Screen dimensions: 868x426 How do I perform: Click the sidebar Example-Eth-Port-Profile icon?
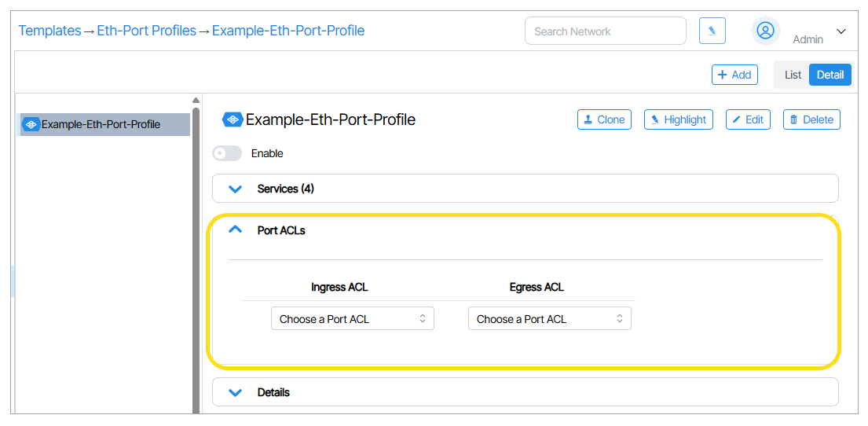[31, 124]
